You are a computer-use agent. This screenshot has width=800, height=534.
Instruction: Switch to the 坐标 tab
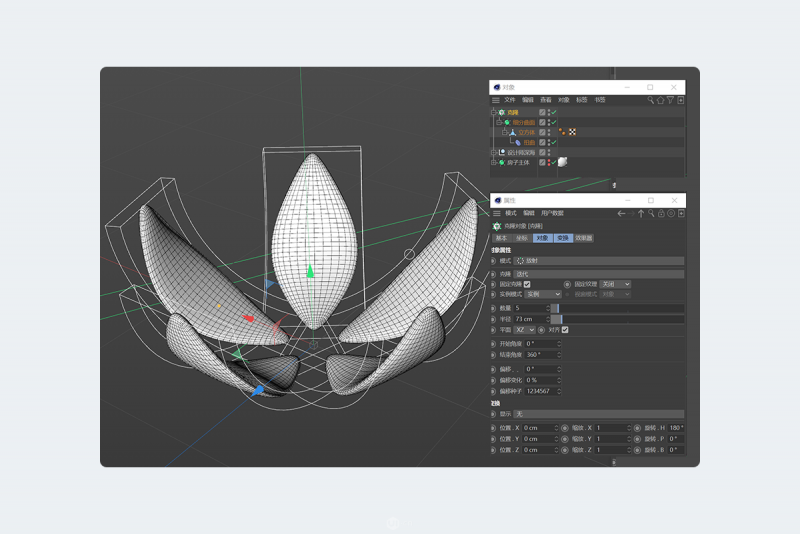click(521, 238)
